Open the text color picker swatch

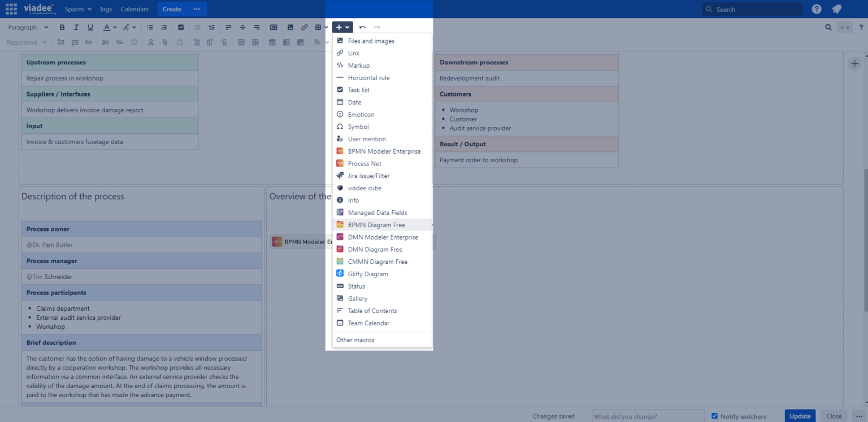click(x=107, y=27)
